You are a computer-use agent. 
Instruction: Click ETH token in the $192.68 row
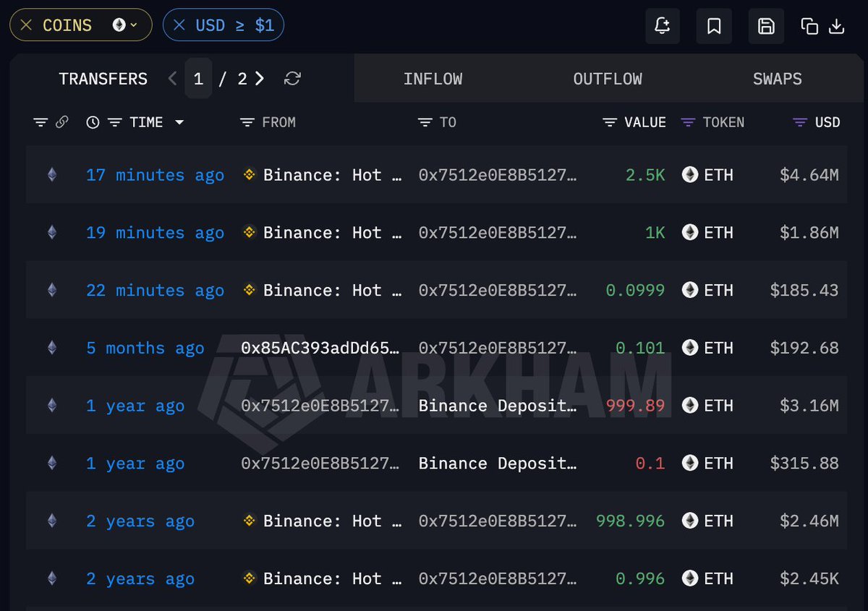tap(708, 348)
